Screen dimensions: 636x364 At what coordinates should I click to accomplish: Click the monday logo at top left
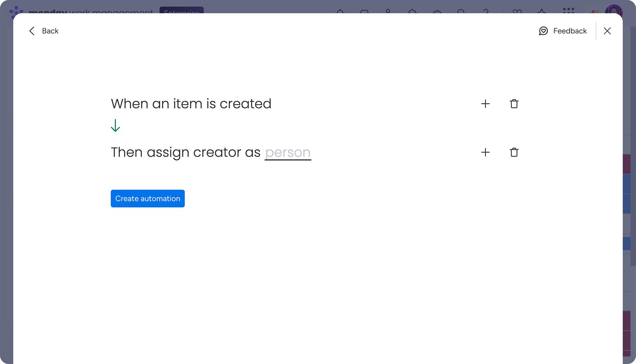tap(16, 11)
